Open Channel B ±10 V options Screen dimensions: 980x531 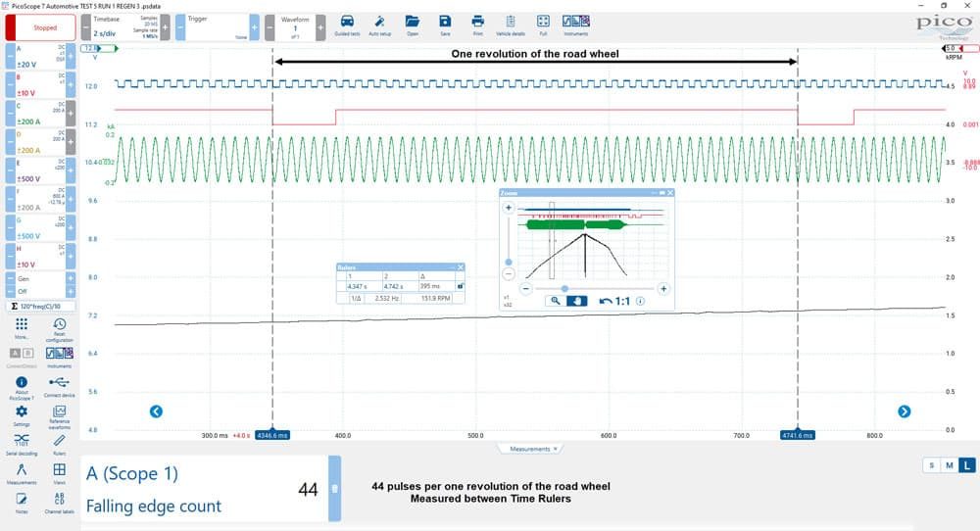(x=40, y=85)
